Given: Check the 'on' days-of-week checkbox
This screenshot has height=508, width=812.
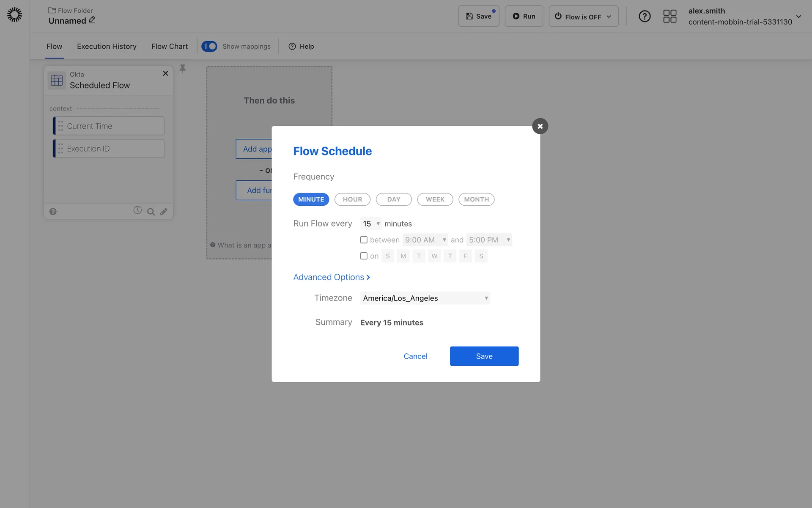Looking at the screenshot, I should tap(364, 256).
